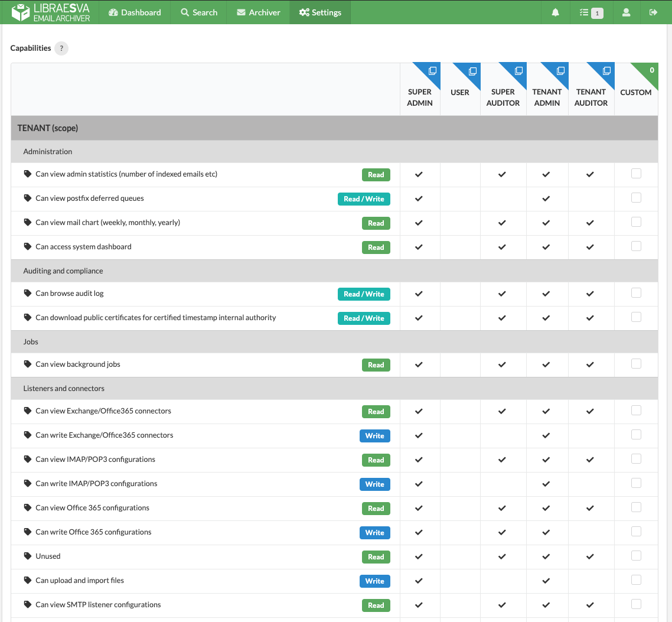
Task: Click the copy icon on User column
Action: (x=472, y=71)
